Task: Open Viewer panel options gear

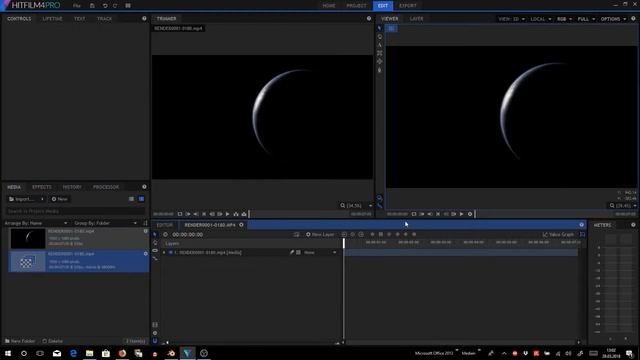Action: (633, 18)
